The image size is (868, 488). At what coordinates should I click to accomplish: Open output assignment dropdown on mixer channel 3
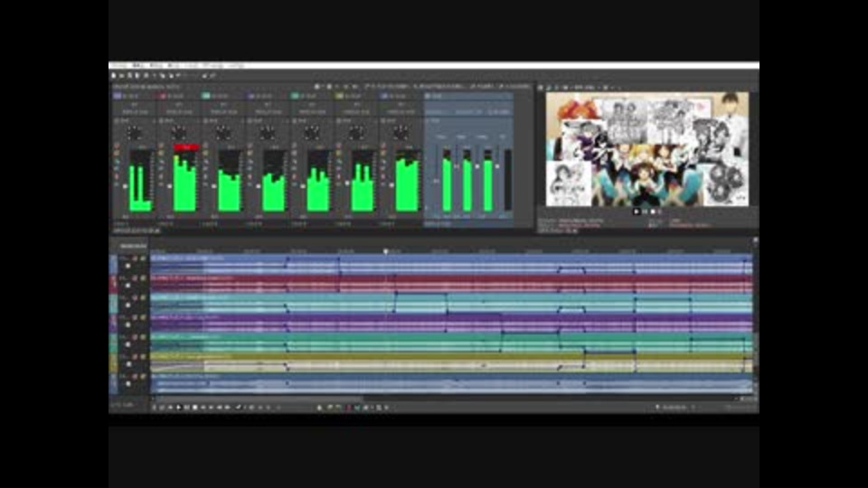click(x=224, y=112)
